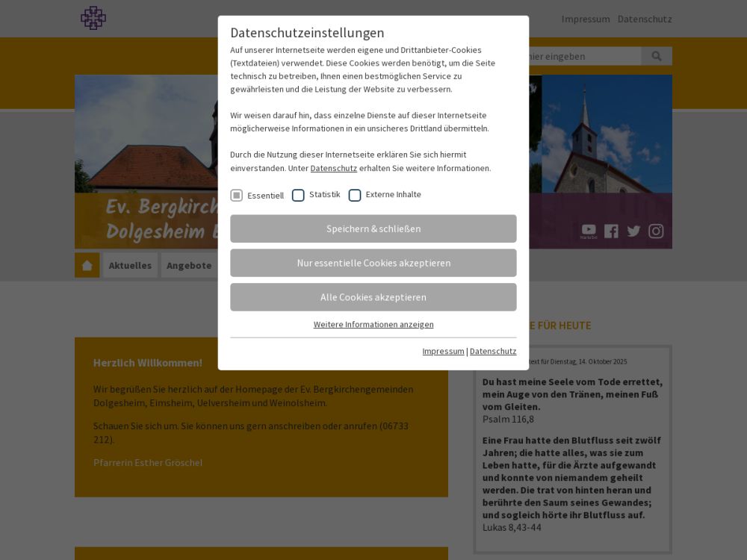
Task: Click the home icon in navigation
Action: coord(87,265)
